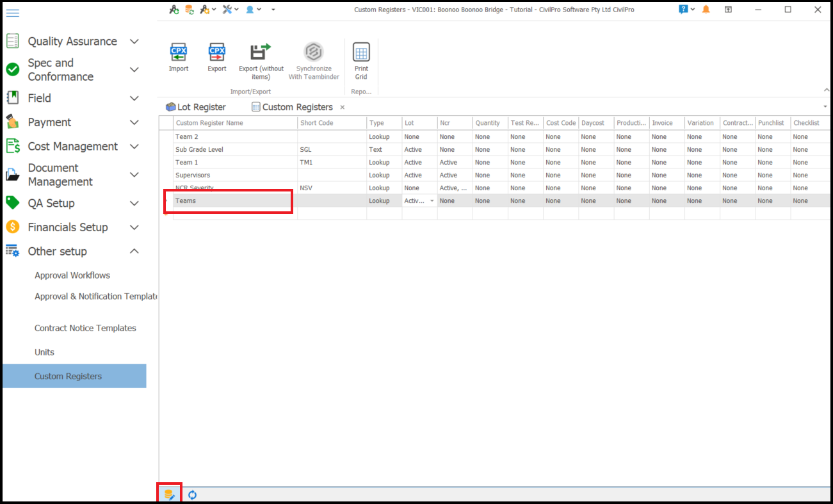Click the Print Grid icon
833x504 pixels.
(361, 53)
